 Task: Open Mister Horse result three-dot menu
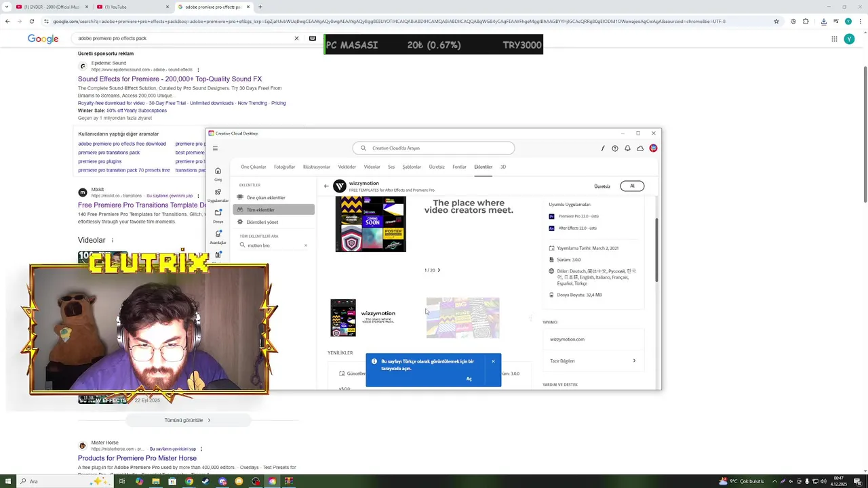pyautogui.click(x=201, y=449)
